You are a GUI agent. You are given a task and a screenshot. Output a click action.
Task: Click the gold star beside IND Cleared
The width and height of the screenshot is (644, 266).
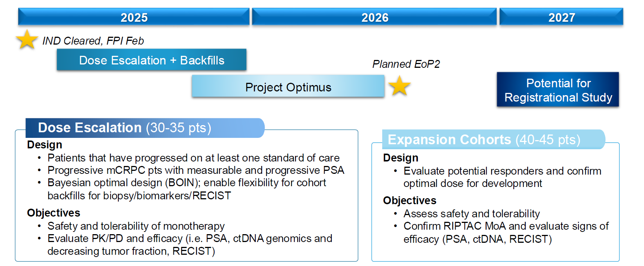point(27,40)
